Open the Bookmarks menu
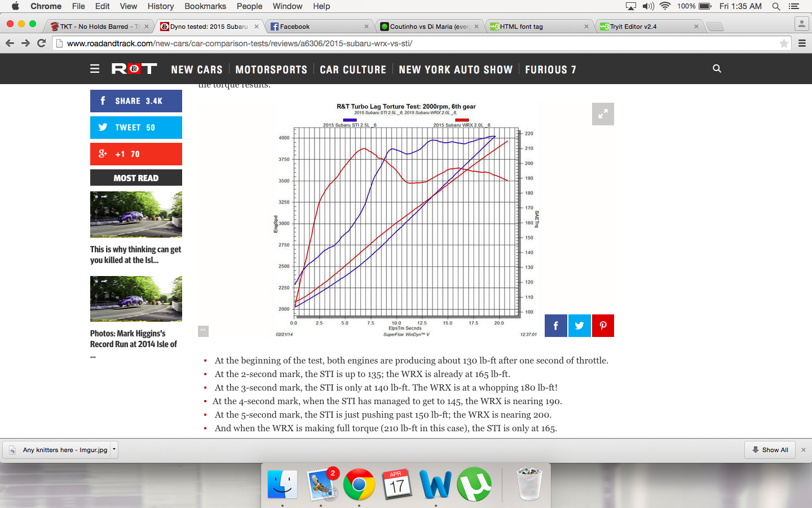Viewport: 812px width, 508px height. (205, 6)
